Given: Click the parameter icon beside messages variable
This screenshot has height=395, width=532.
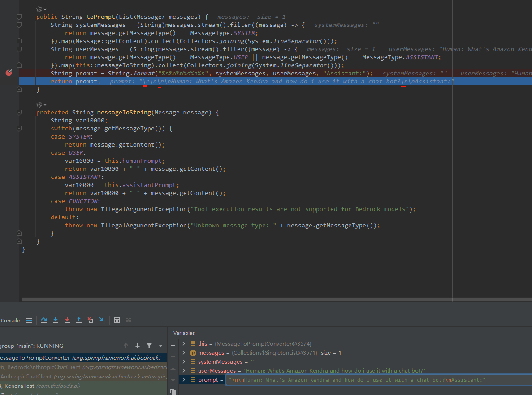Looking at the screenshot, I should [193, 353].
